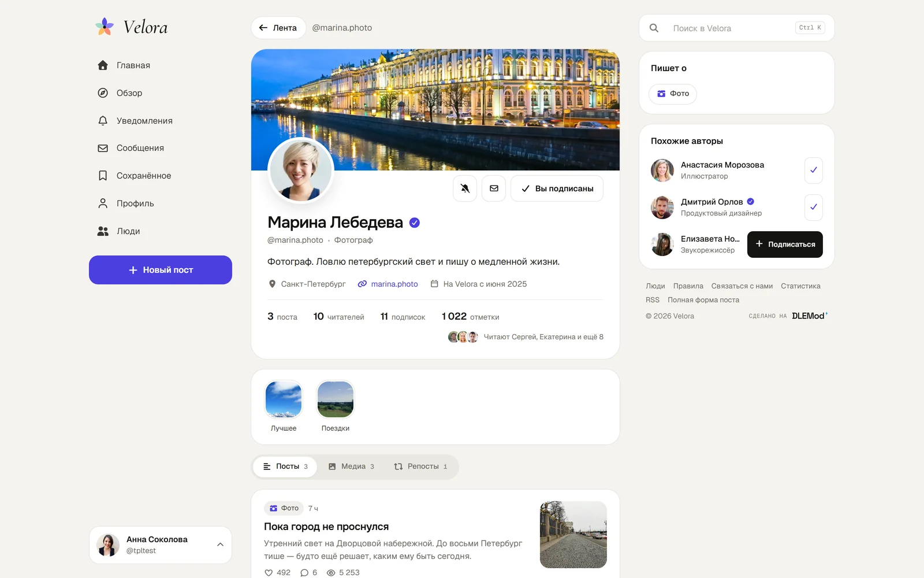
Task: Focus the Поиск в Velora search field
Action: point(737,28)
